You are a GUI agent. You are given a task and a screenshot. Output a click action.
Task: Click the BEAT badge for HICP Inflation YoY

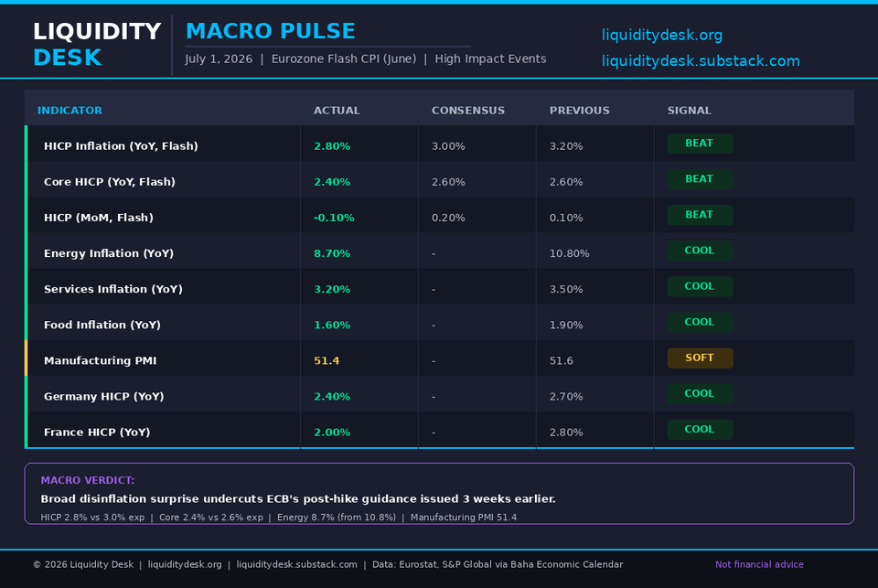(700, 144)
